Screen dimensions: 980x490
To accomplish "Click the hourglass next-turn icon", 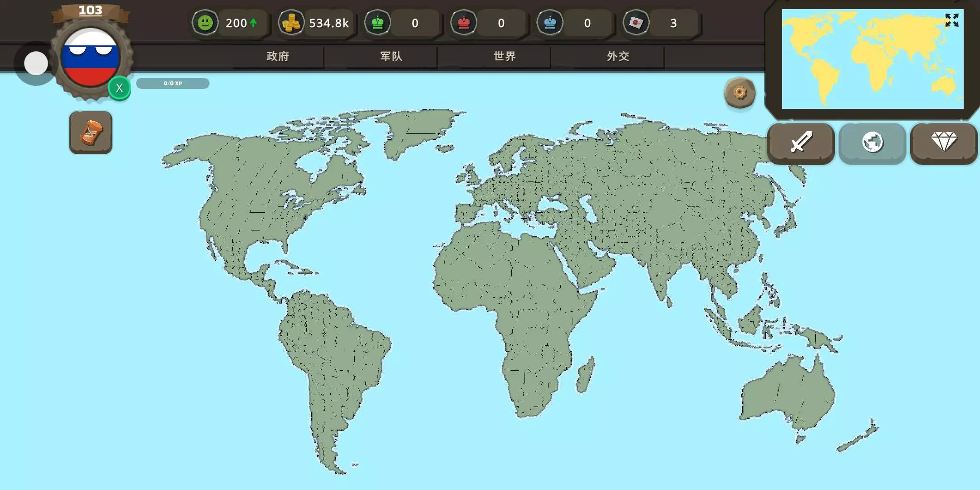I will click(x=91, y=132).
